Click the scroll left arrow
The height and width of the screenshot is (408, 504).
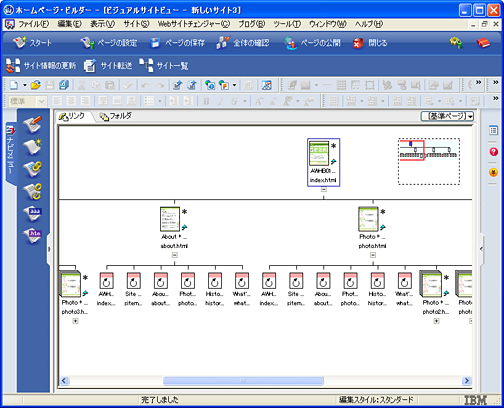[64, 380]
